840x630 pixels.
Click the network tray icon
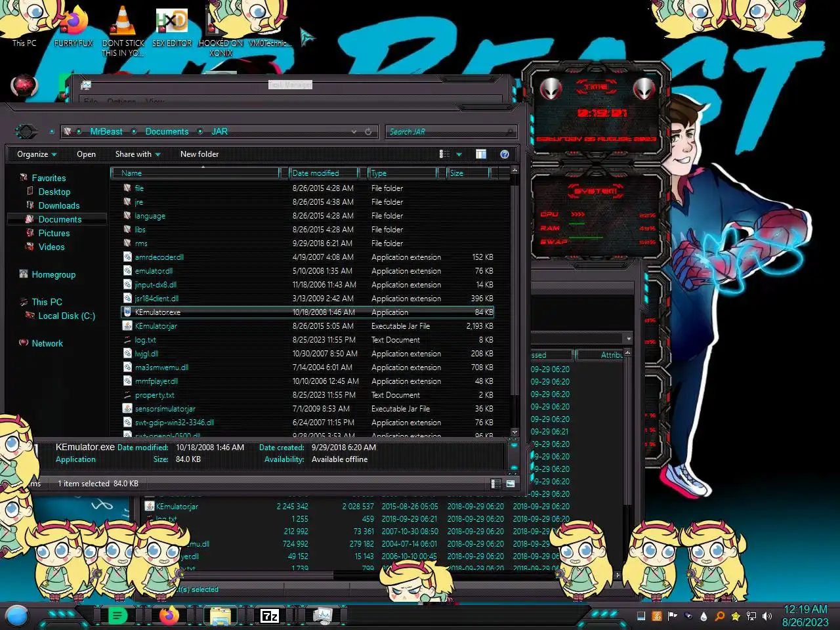751,616
